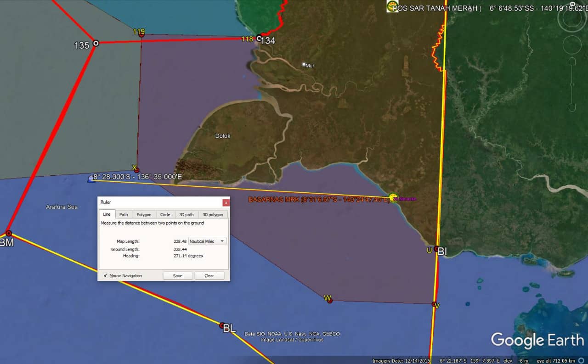Click the POS SAR TANAH MERAH icon
588x364 pixels.
(x=392, y=6)
